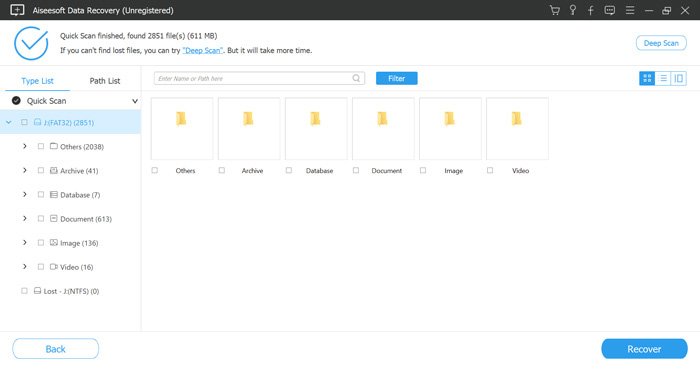
Task: Expand the Video (16) node
Action: click(x=25, y=267)
